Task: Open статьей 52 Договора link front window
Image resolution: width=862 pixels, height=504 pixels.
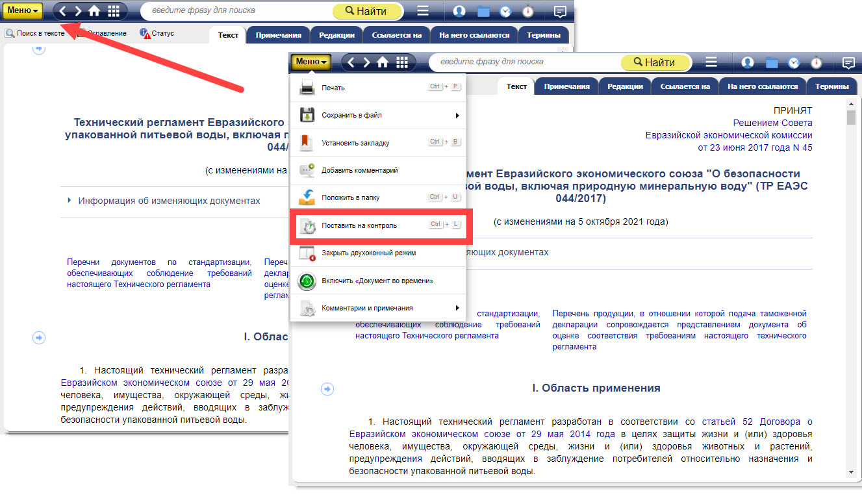Action: (x=757, y=422)
